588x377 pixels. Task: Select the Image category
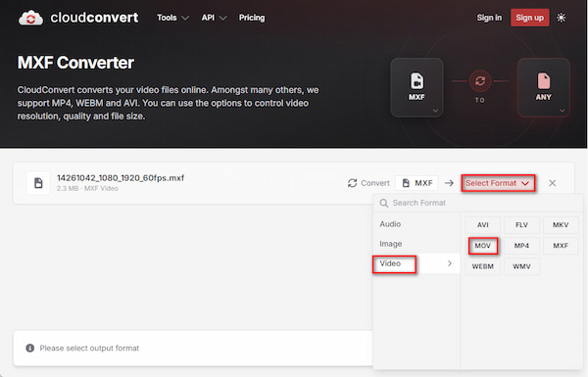416,244
